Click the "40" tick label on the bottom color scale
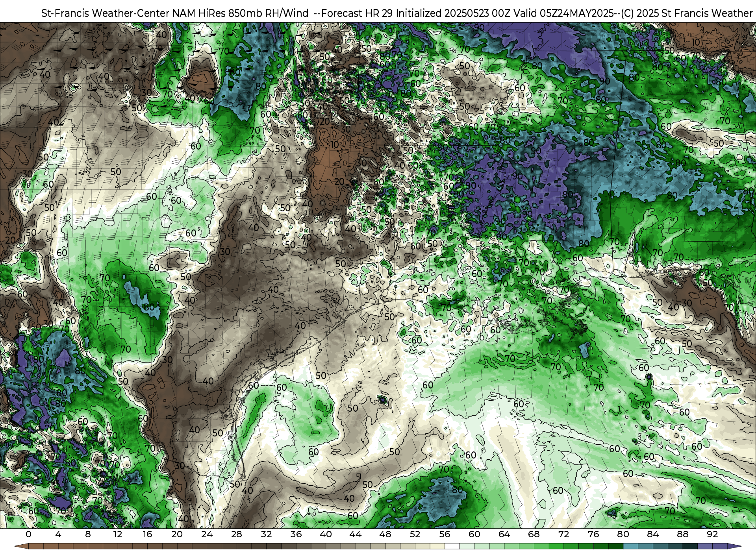Image resolution: width=756 pixels, height=551 pixels. pyautogui.click(x=326, y=534)
